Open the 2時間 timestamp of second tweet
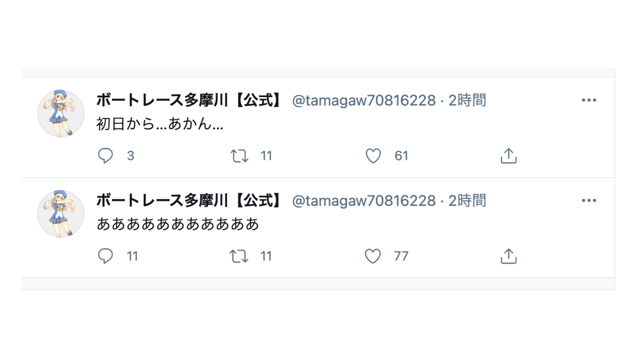Viewport: 644px width, 355px height. click(467, 200)
